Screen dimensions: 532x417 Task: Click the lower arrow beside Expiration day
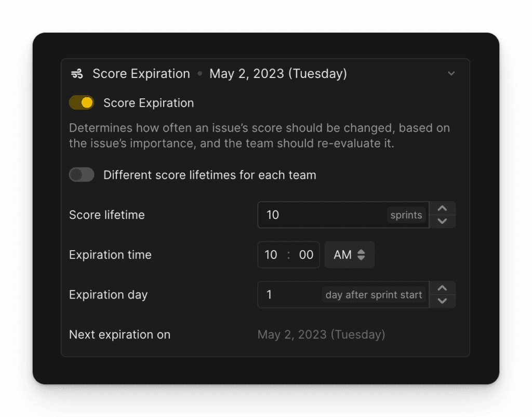point(442,302)
